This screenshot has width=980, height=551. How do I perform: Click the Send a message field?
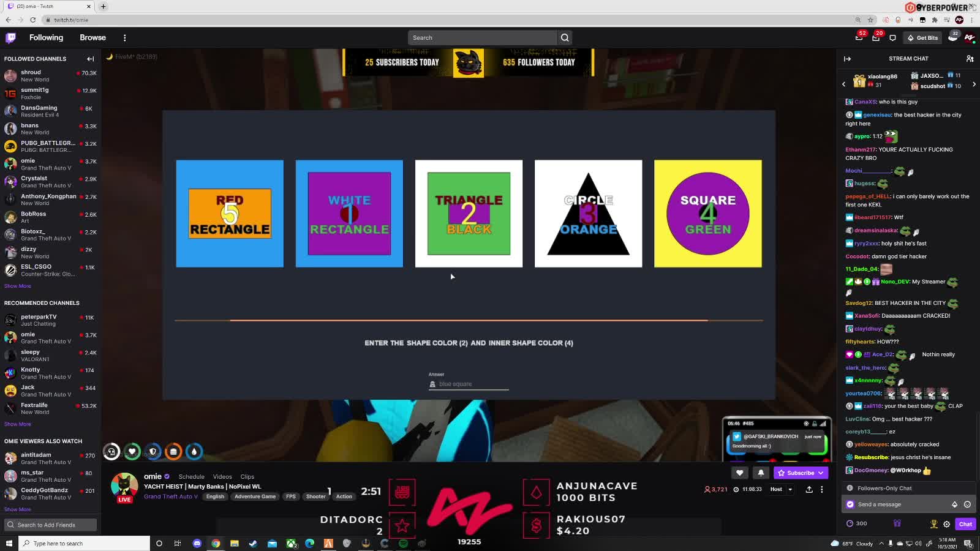[900, 504]
